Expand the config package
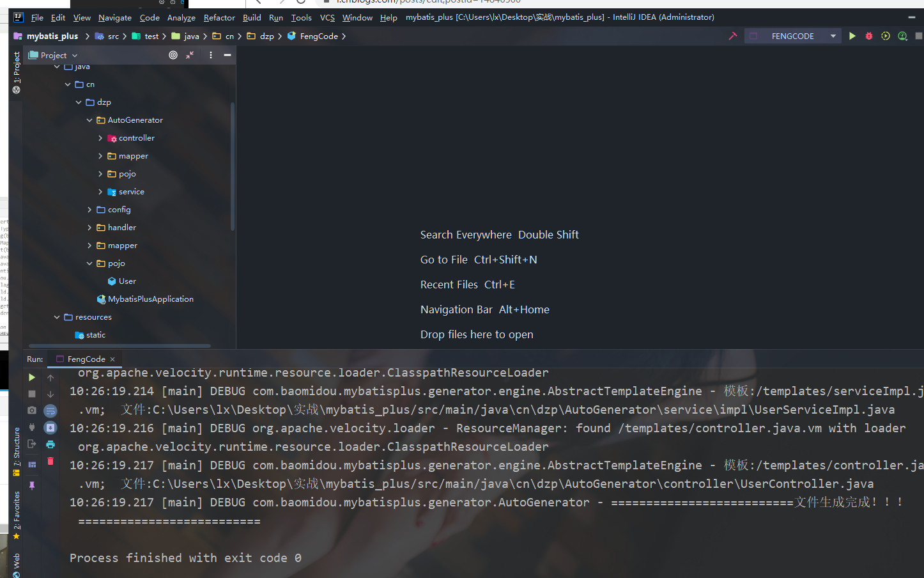The height and width of the screenshot is (578, 924). click(89, 210)
